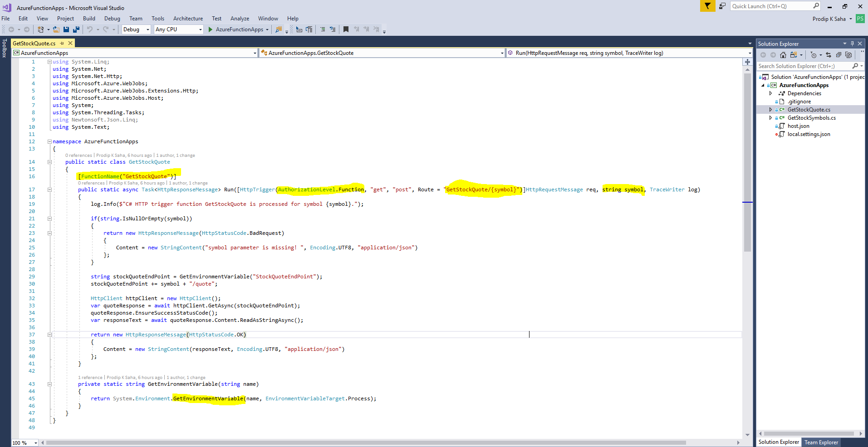868x447 pixels.
Task: Collapse the using directives region
Action: (x=49, y=62)
